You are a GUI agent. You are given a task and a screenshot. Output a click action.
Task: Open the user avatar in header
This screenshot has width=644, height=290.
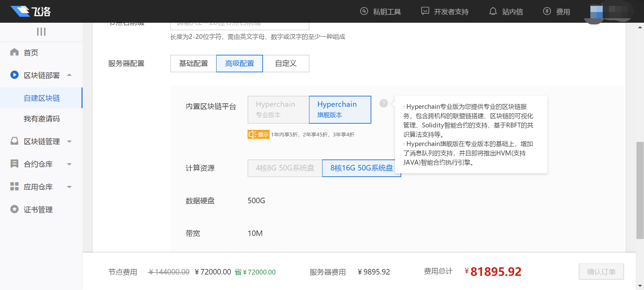pyautogui.click(x=597, y=12)
